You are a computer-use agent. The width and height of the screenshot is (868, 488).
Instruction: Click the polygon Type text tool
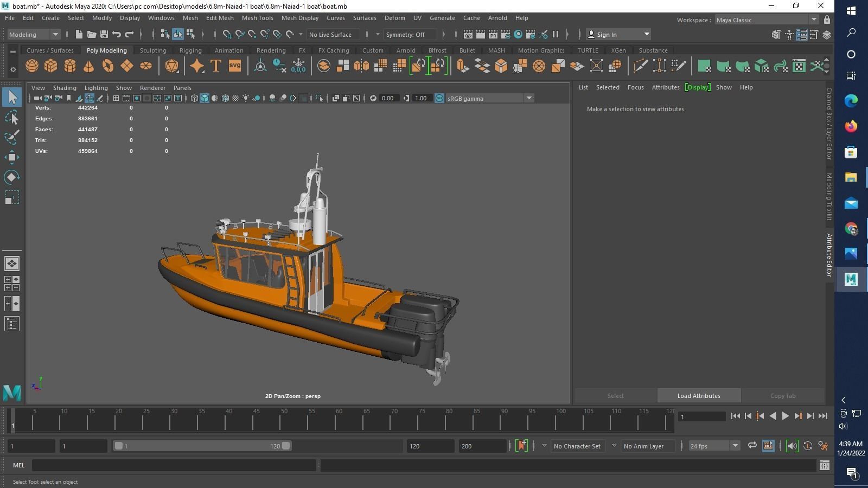[215, 66]
